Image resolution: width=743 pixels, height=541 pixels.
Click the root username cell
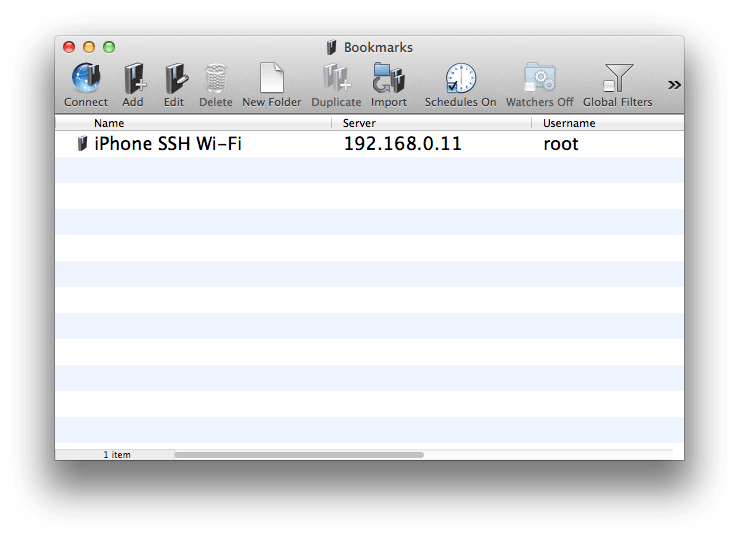[x=561, y=144]
